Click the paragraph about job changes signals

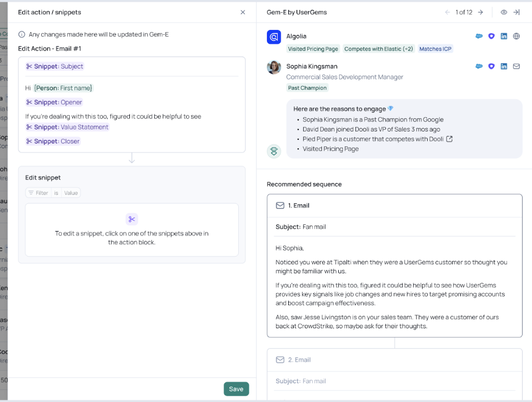click(390, 294)
